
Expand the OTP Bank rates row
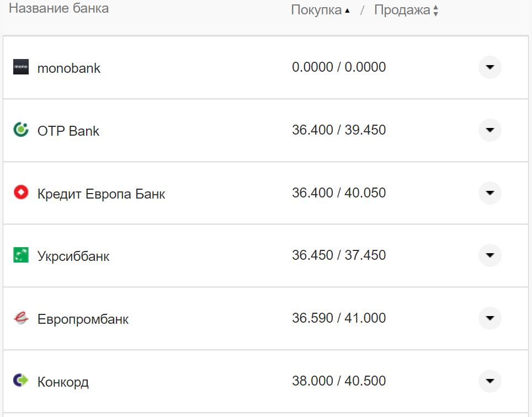click(490, 130)
